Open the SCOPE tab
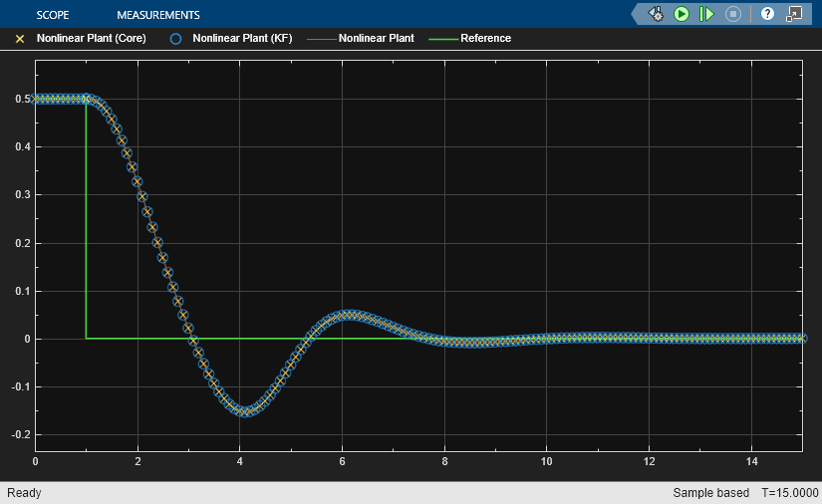The height and width of the screenshot is (504, 822). (x=53, y=15)
